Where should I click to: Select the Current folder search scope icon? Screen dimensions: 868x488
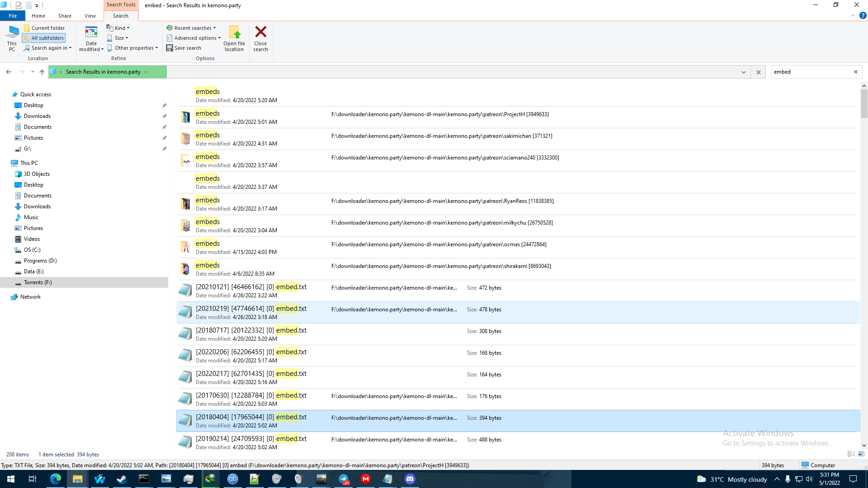27,28
